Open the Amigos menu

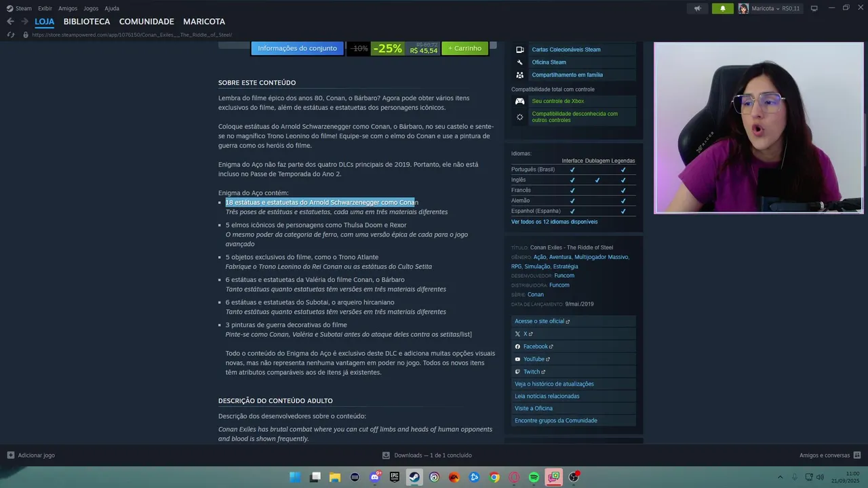[68, 8]
